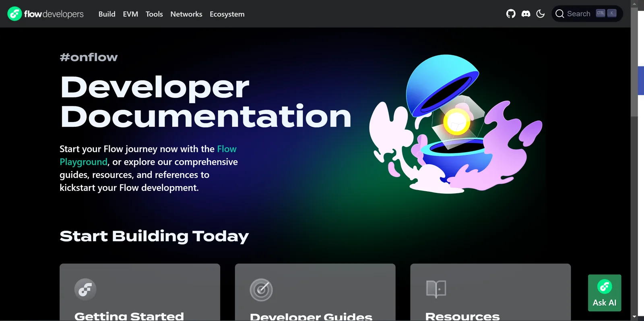This screenshot has height=321, width=644.
Task: Open the Networks menu
Action: coord(186,14)
